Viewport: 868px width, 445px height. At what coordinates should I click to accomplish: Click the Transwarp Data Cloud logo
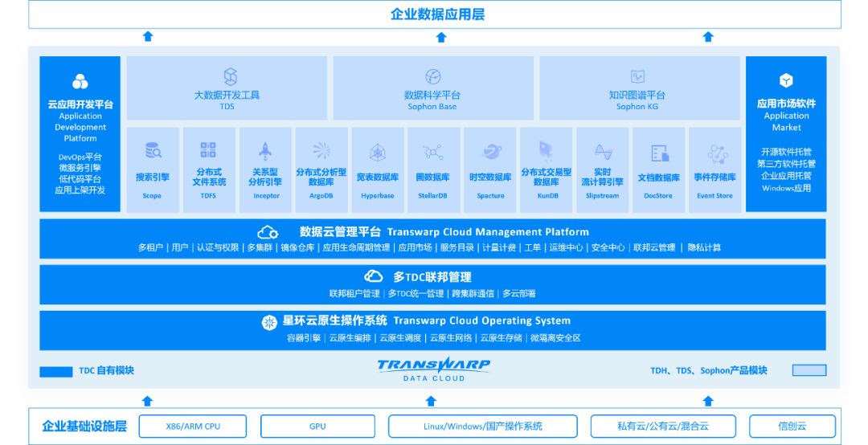coord(433,369)
